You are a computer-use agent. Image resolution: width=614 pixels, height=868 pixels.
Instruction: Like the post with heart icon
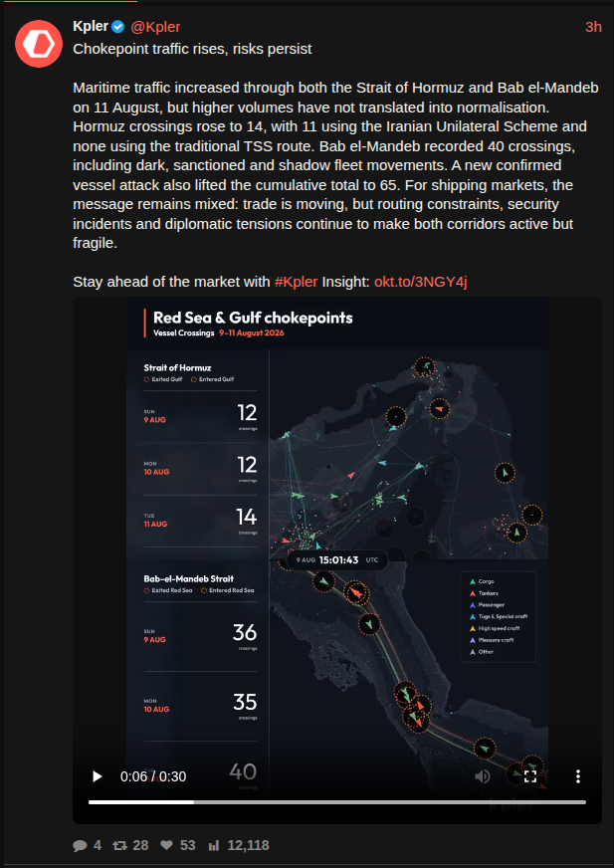click(166, 845)
